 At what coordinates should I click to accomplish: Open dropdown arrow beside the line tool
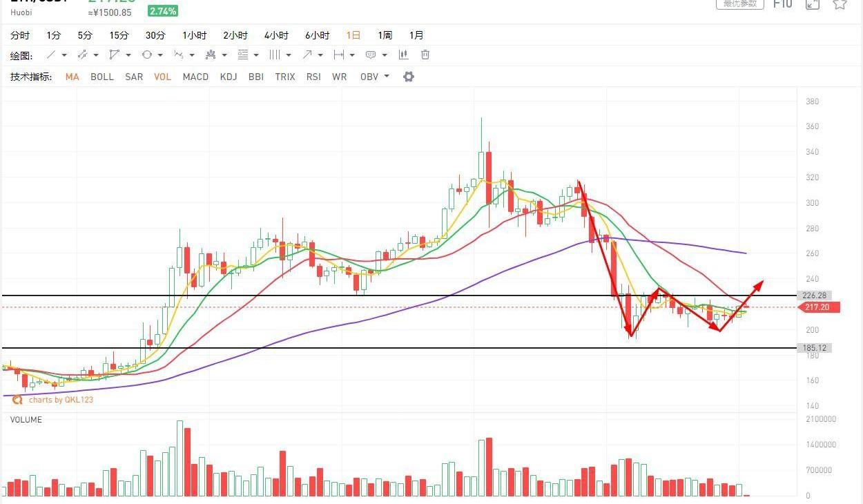[64, 55]
